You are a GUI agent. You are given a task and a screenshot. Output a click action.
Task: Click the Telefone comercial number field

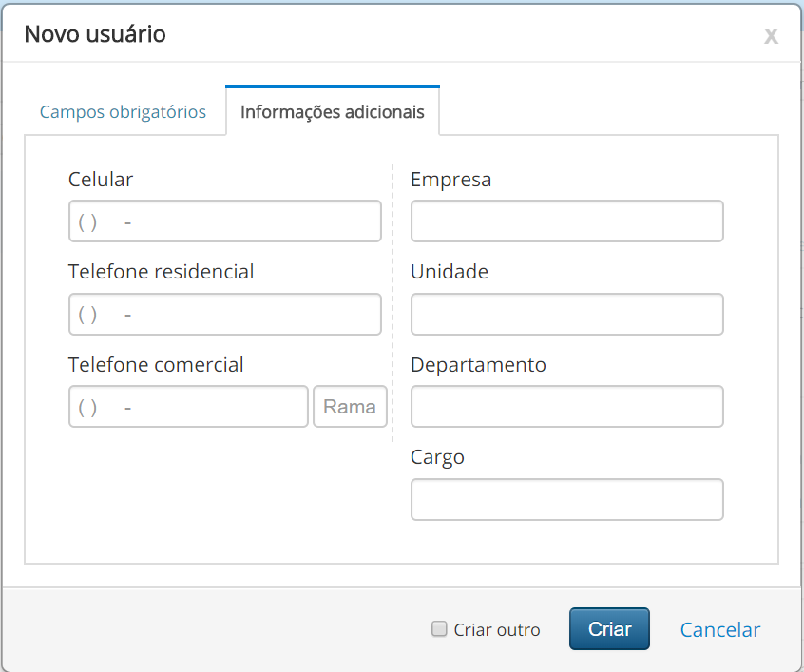(x=188, y=407)
